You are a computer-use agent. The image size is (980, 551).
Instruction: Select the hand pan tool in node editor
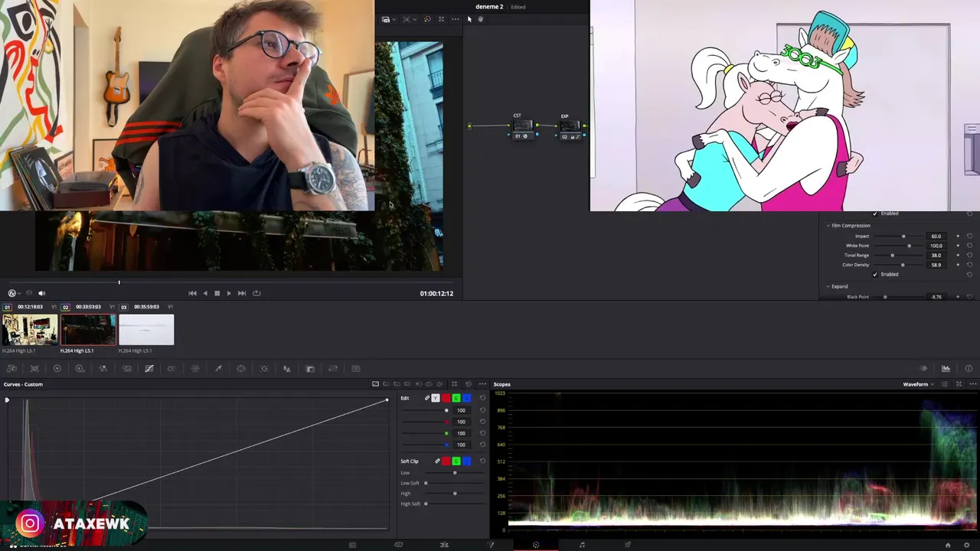[x=481, y=19]
